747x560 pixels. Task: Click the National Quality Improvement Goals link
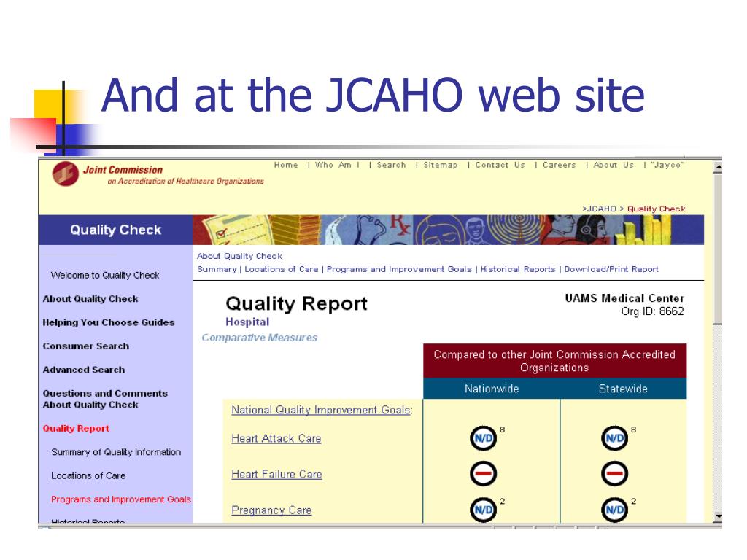[322, 410]
